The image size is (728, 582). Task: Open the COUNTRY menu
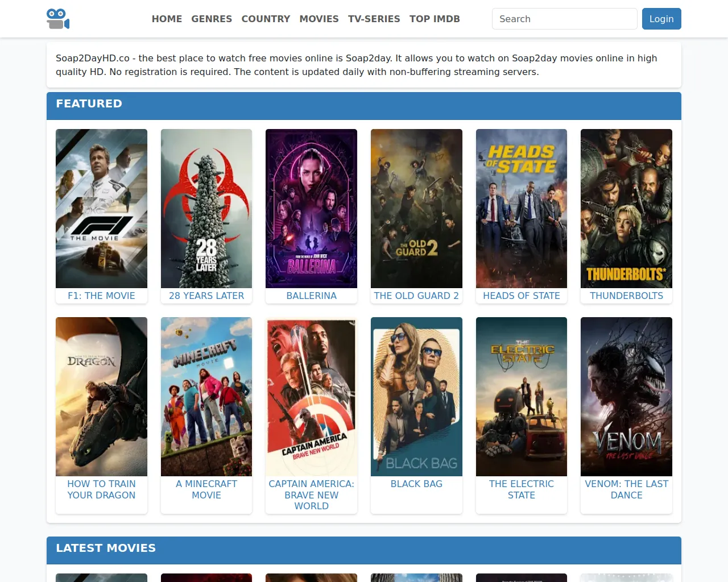pyautogui.click(x=266, y=19)
